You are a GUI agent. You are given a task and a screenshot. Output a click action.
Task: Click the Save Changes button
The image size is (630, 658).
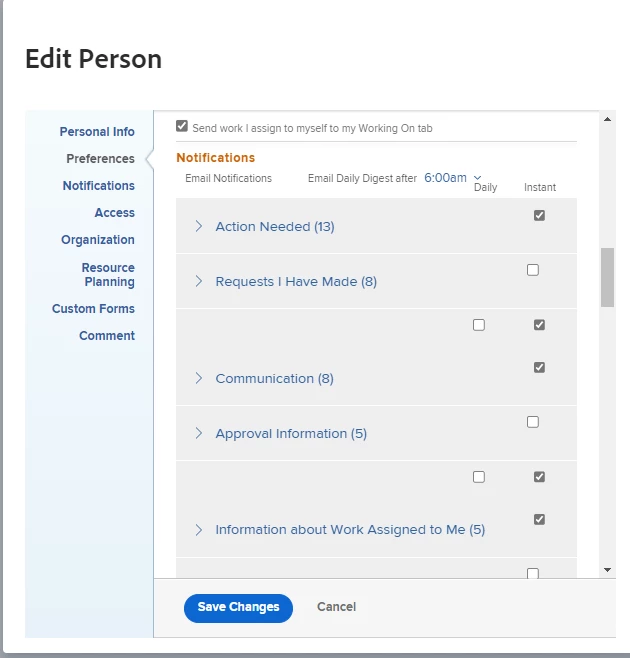click(x=238, y=608)
